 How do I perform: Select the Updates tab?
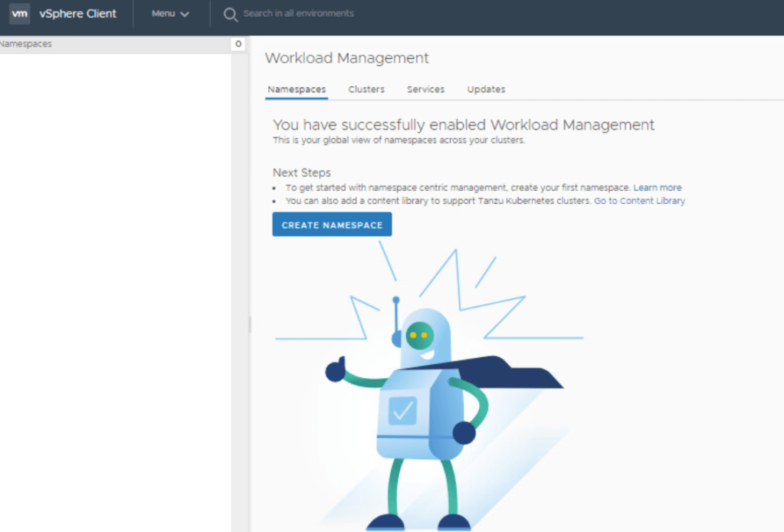[486, 90]
